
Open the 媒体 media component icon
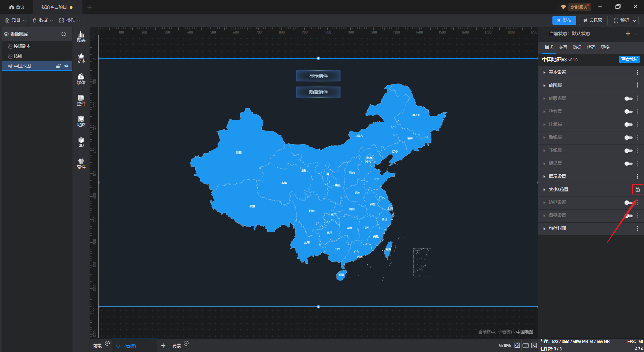[81, 79]
